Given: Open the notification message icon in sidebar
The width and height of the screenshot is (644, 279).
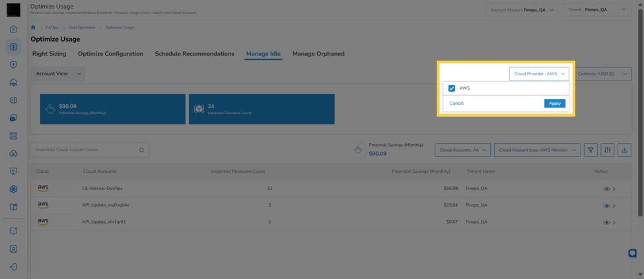Looking at the screenshot, I should [13, 231].
